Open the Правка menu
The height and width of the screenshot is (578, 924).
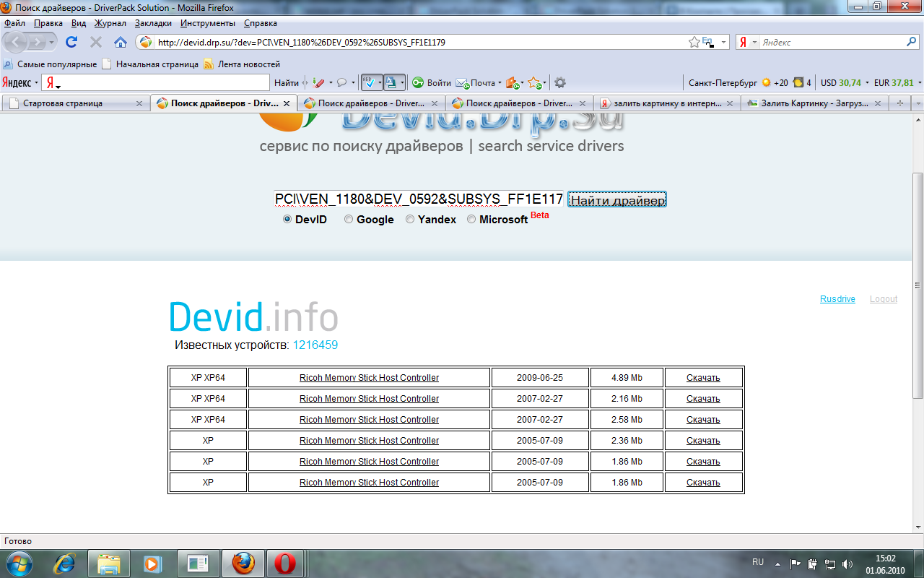click(x=48, y=23)
